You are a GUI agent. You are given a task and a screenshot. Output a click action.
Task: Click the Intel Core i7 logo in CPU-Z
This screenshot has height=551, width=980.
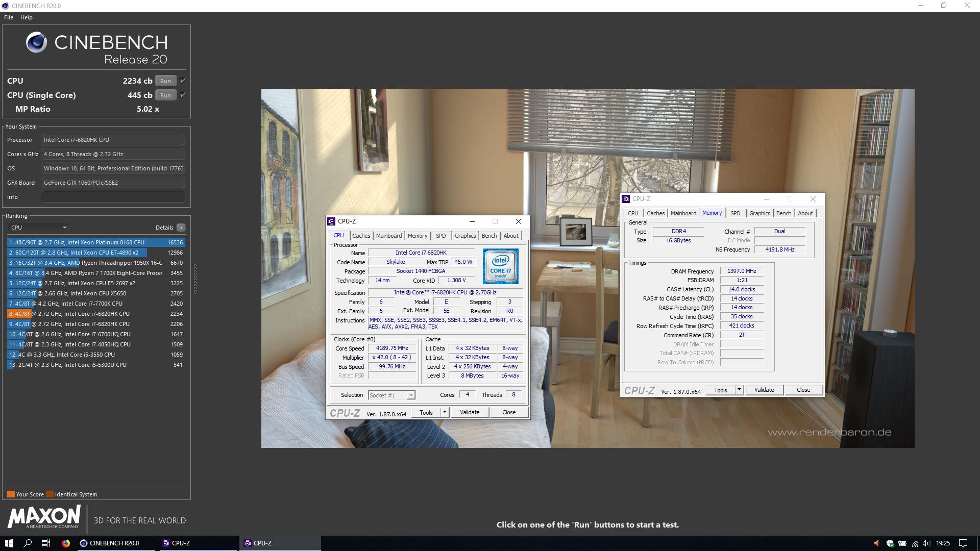(500, 266)
